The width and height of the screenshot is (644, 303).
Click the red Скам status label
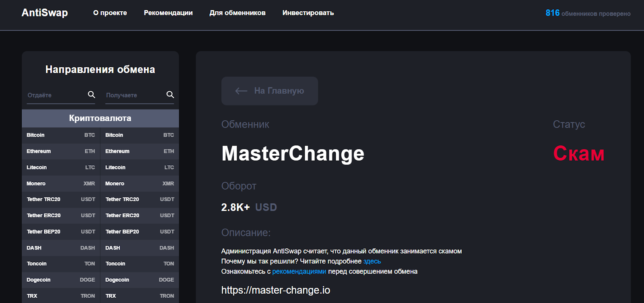click(579, 153)
